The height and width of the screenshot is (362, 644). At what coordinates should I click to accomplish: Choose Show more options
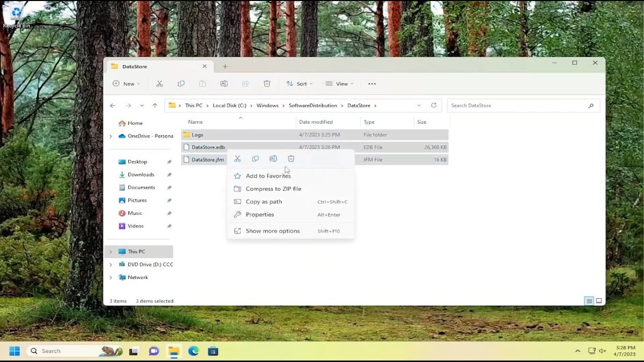[291, 231]
